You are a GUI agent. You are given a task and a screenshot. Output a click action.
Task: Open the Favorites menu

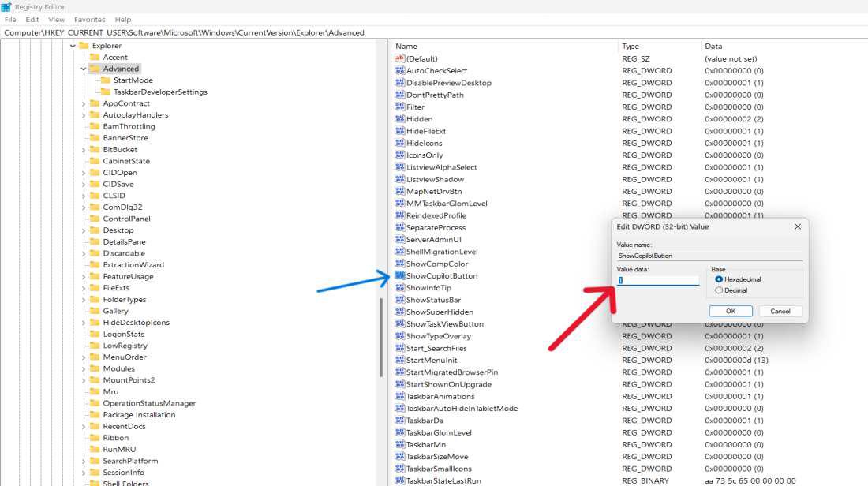[x=90, y=20]
